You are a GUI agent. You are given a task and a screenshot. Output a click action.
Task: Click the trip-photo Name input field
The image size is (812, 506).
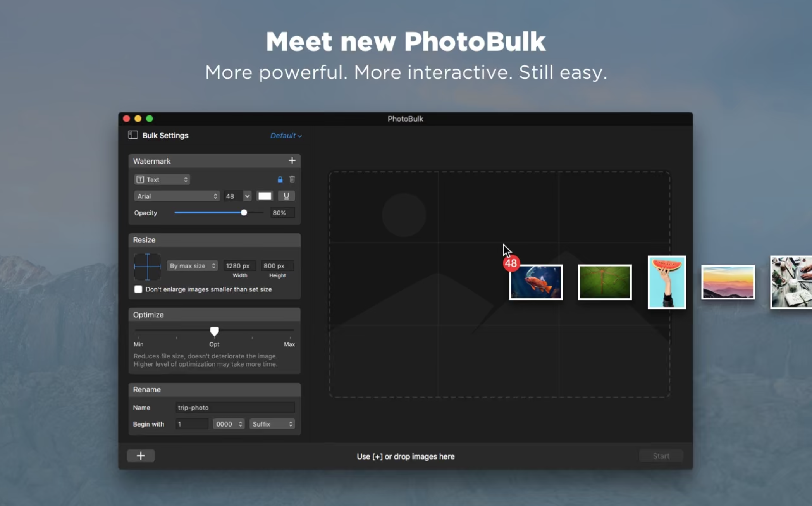tap(235, 408)
